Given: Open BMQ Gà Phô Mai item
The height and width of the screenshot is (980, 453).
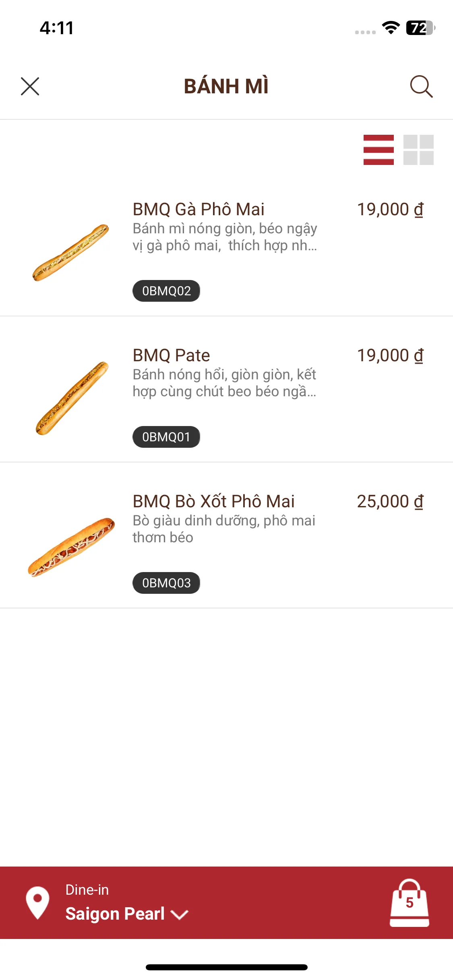Looking at the screenshot, I should pyautogui.click(x=199, y=209).
